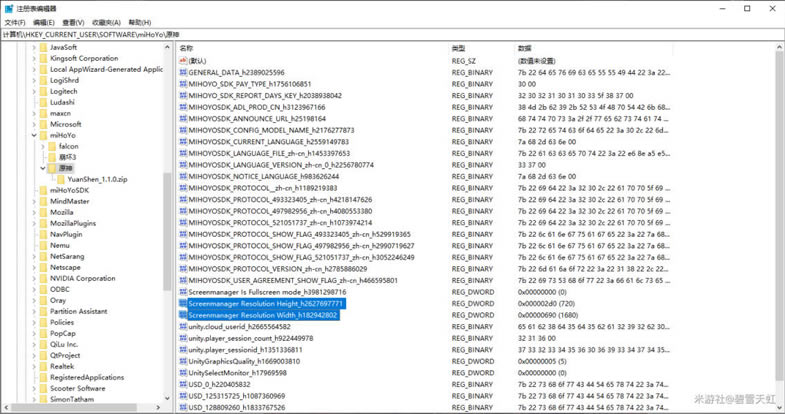Expand the Microsoft registry key
785x414 pixels.
(x=34, y=124)
